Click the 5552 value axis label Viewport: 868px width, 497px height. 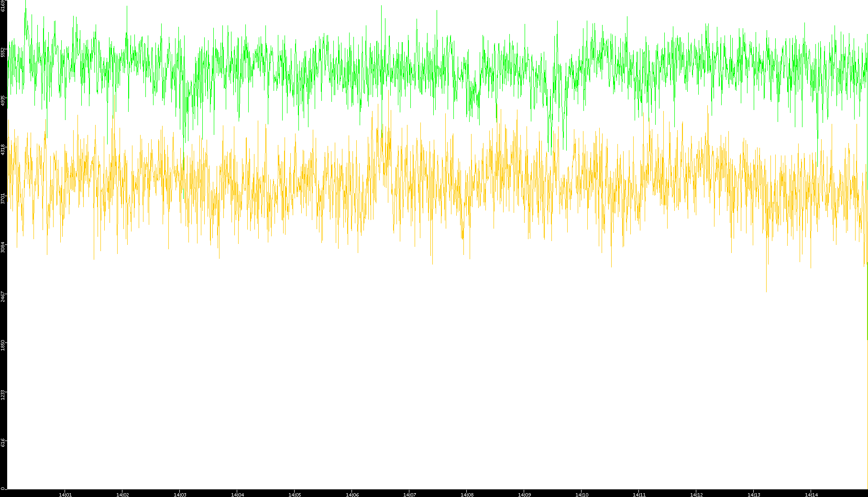click(x=3, y=52)
